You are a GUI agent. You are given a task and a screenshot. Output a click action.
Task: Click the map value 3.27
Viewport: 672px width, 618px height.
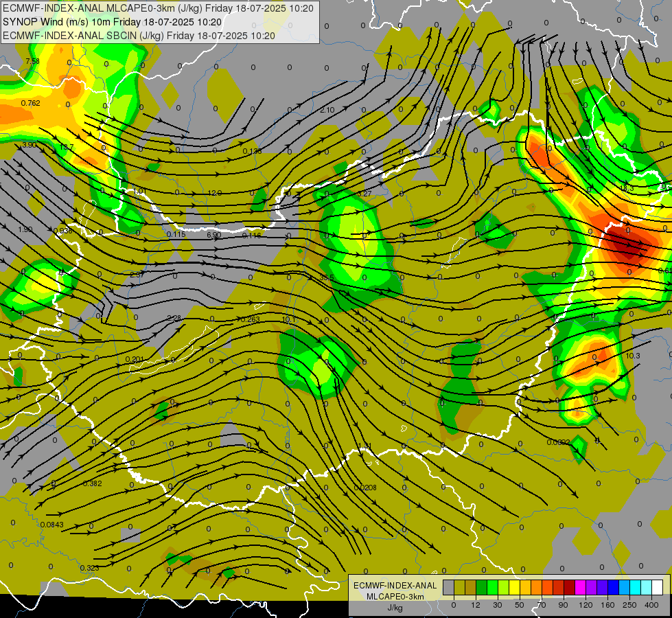point(364,194)
